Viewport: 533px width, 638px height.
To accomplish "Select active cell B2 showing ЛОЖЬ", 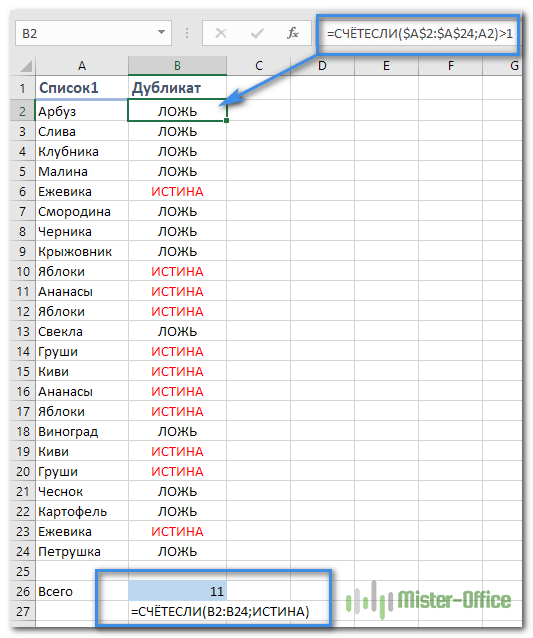I will point(177,111).
